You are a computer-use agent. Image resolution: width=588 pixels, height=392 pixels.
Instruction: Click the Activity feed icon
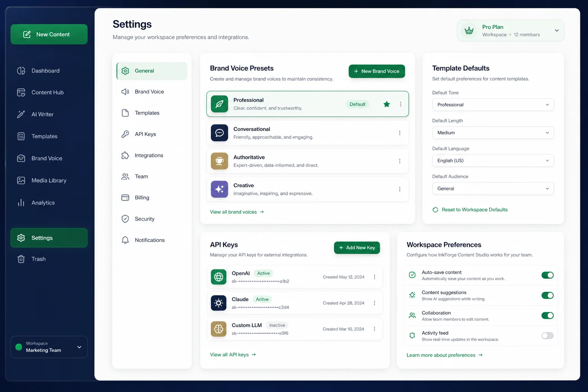[412, 335]
